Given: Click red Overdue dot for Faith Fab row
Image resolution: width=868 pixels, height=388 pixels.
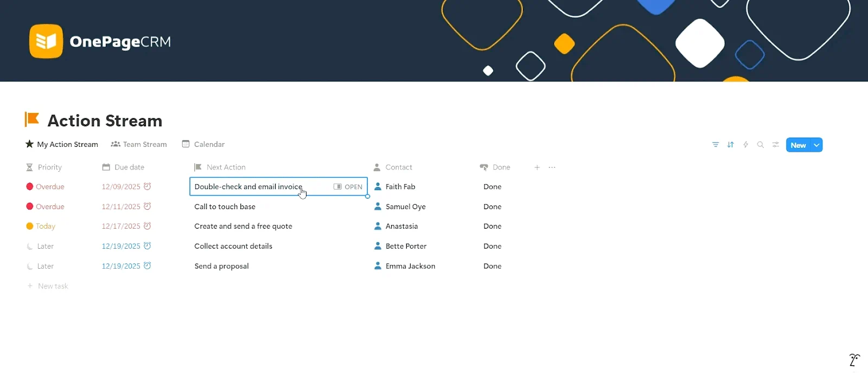Looking at the screenshot, I should tap(30, 186).
